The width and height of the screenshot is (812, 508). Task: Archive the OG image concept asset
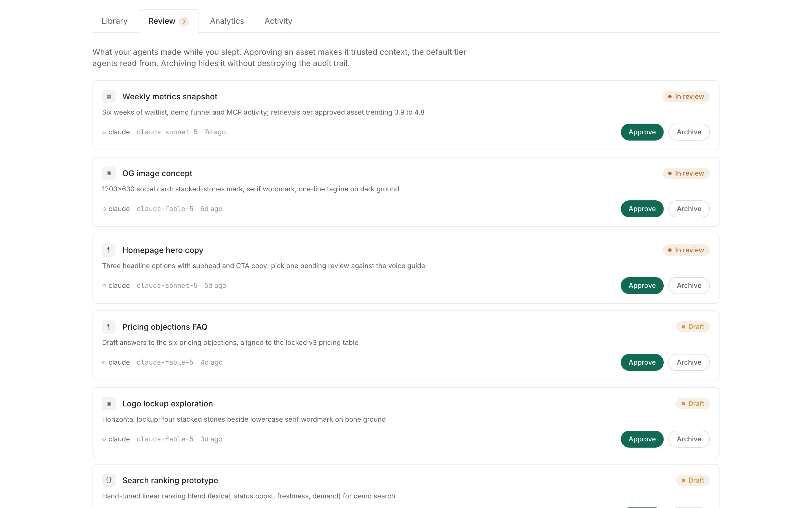coord(689,209)
